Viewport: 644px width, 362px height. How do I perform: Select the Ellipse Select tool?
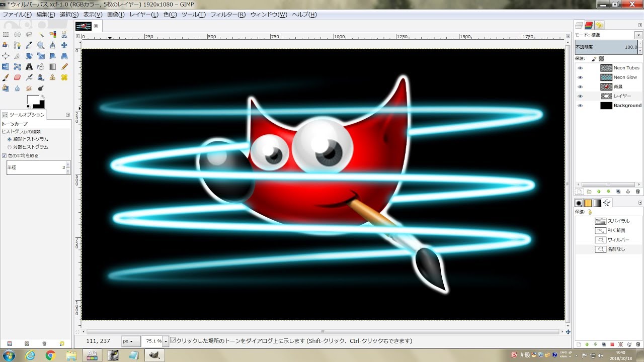pos(17,34)
